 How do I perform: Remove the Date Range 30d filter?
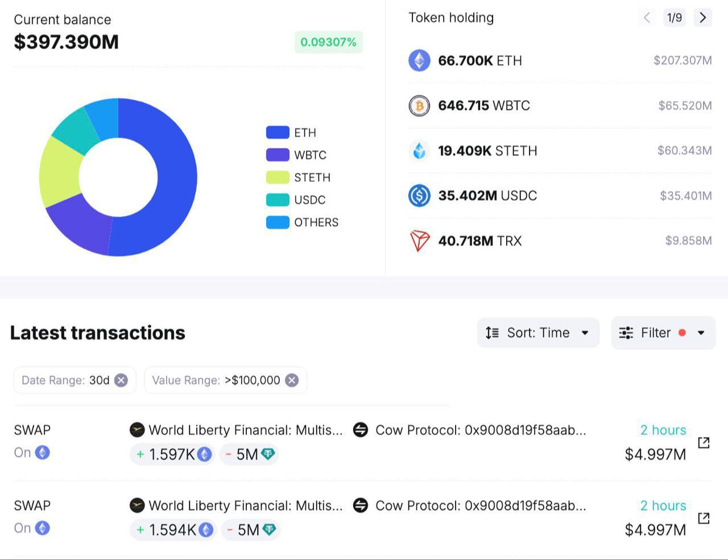tap(121, 380)
